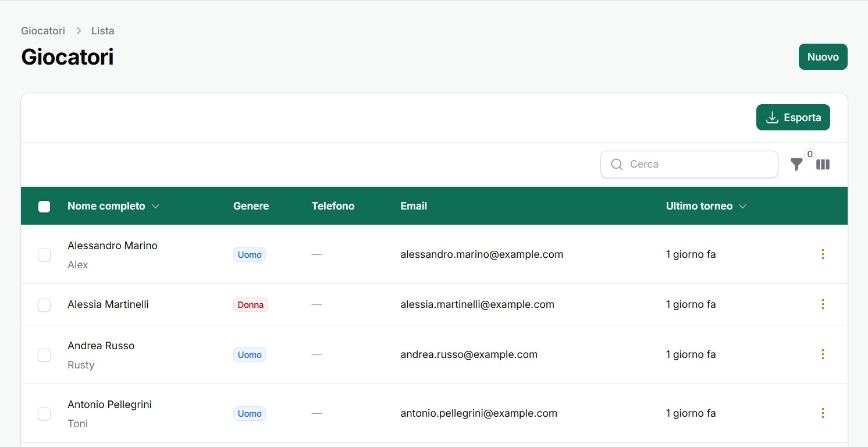868x447 pixels.
Task: Focus the Cerca search field
Action: coord(689,165)
